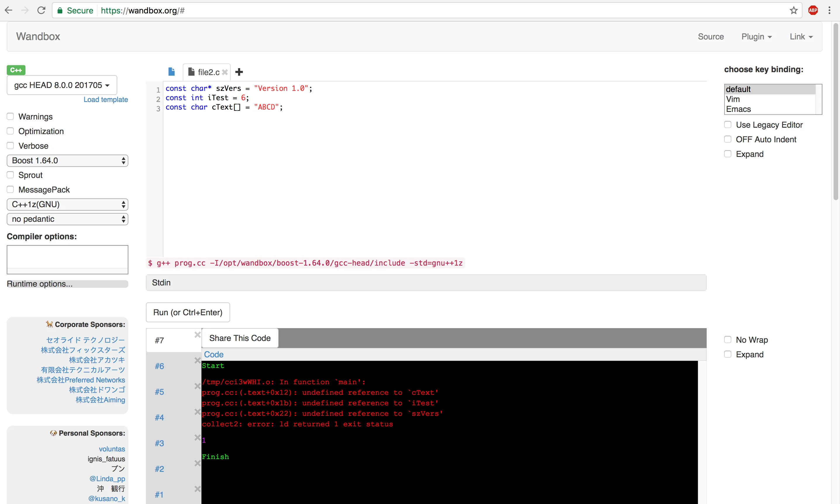840x504 pixels.
Task: Bookmark page with the star icon
Action: click(794, 11)
